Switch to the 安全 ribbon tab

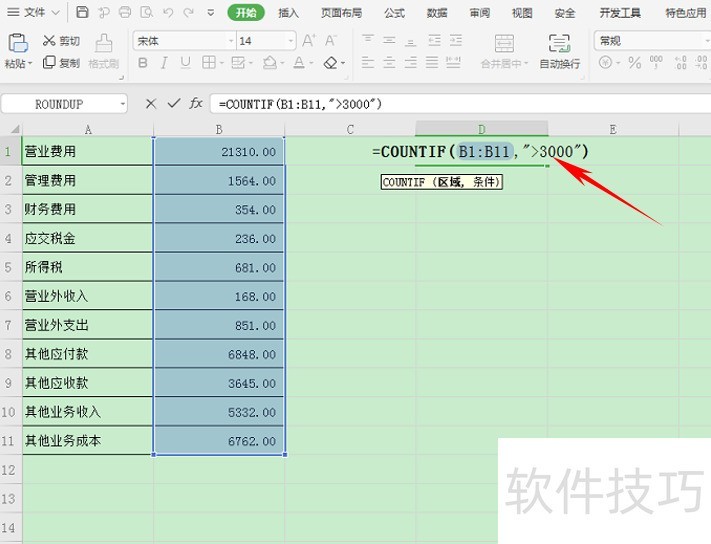click(565, 13)
